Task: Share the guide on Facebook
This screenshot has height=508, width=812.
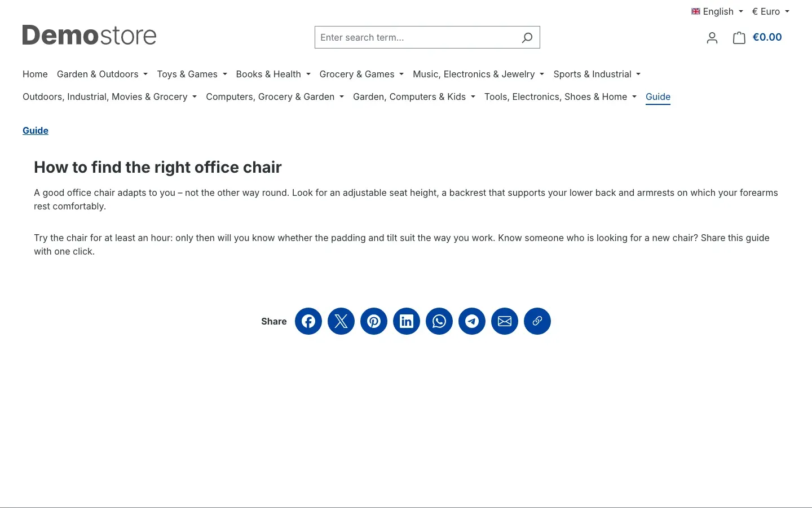Action: click(x=308, y=321)
